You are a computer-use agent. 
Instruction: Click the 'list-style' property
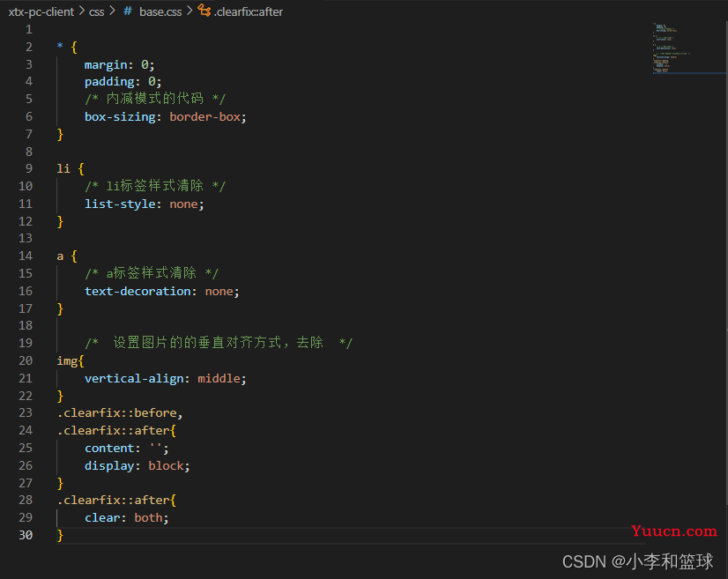[x=120, y=204]
